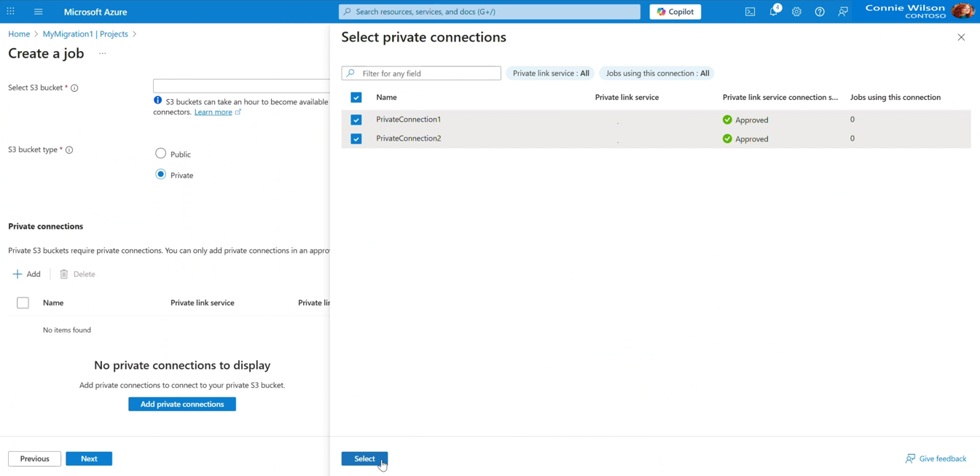980x476 pixels.
Task: Click Home in the breadcrumb
Action: (19, 34)
